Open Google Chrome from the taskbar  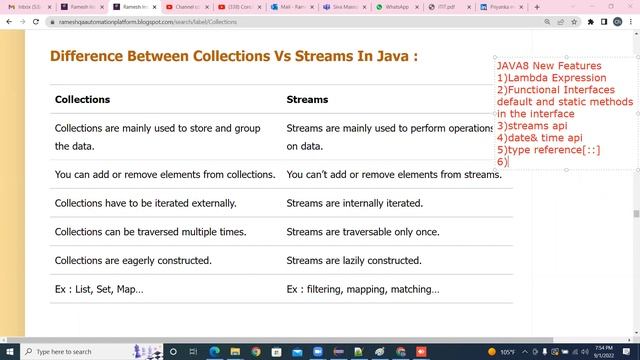point(256,351)
